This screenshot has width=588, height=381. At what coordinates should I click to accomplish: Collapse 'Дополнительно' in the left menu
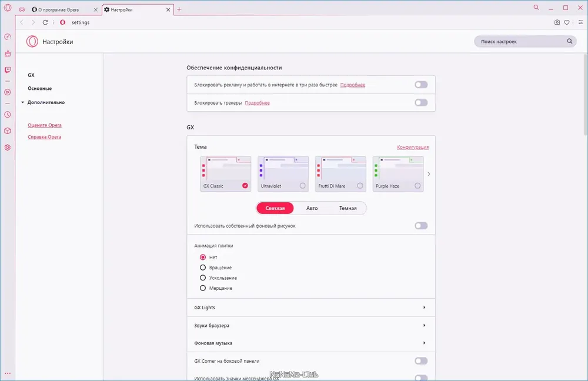(43, 102)
